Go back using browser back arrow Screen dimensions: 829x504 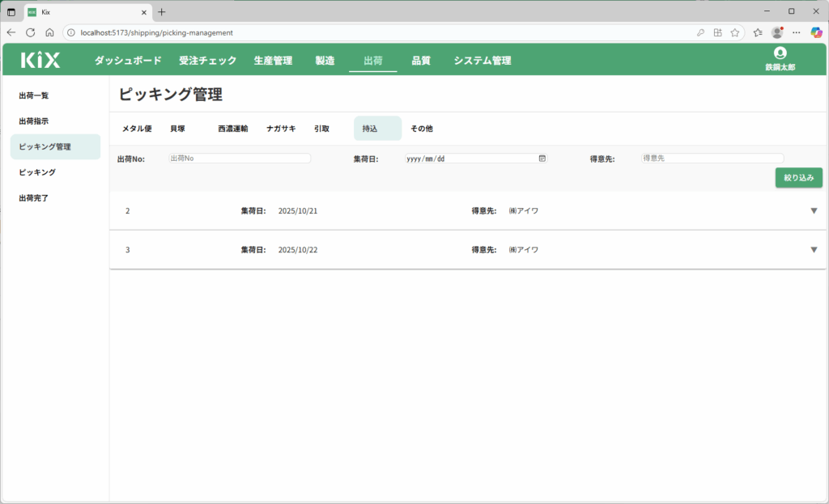click(x=11, y=32)
